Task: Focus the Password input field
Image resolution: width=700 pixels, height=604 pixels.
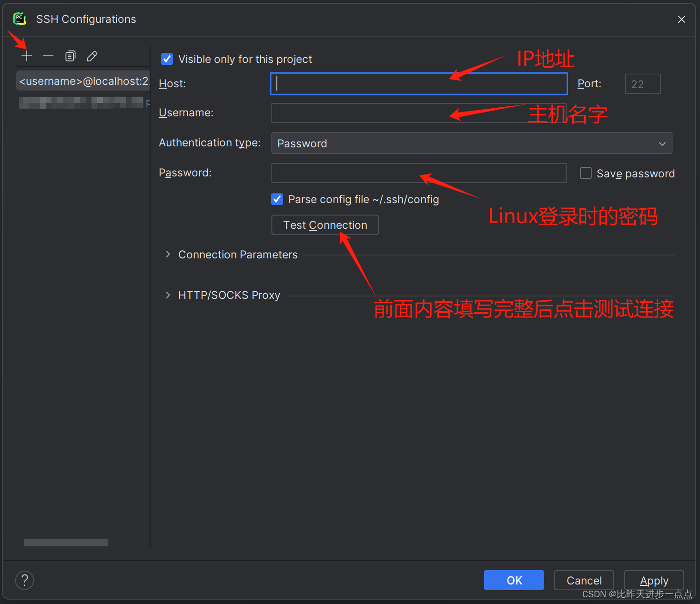Action: pyautogui.click(x=418, y=173)
